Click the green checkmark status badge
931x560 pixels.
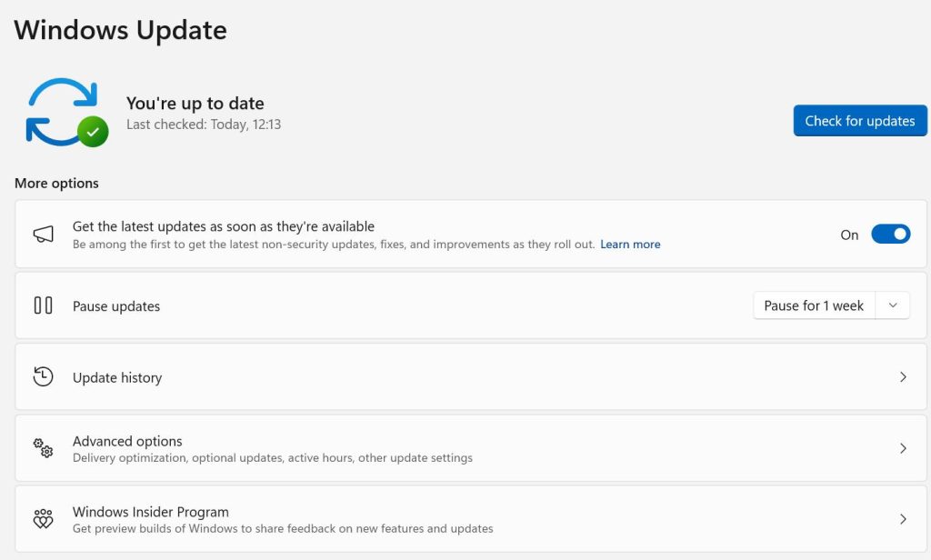tap(93, 132)
